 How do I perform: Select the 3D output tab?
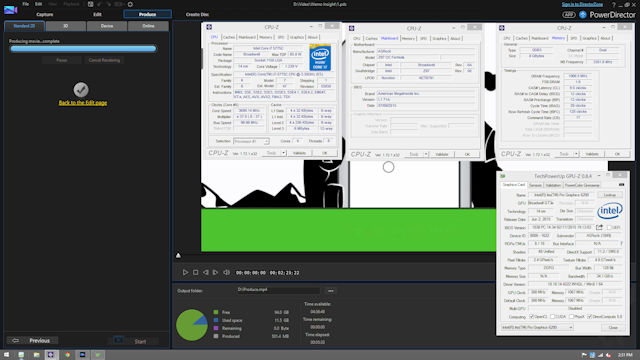click(x=66, y=26)
